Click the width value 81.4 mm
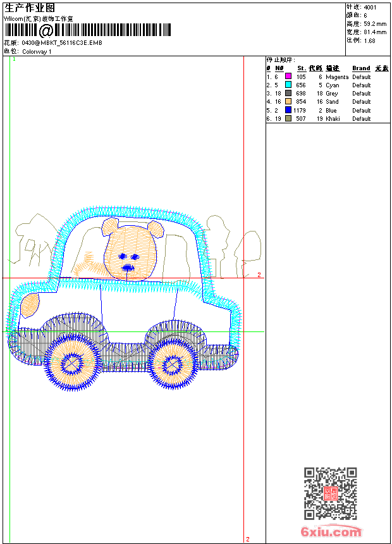Screen dimensions: 392x544 [x=375, y=32]
